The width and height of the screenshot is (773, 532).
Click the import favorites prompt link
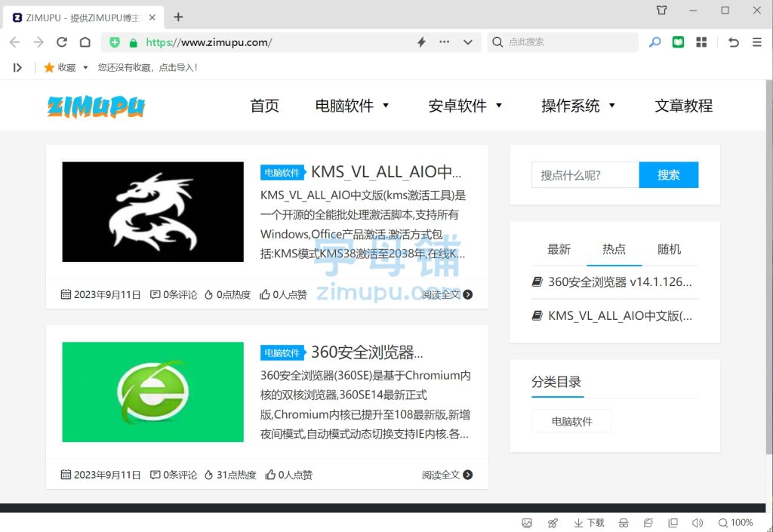pyautogui.click(x=147, y=67)
